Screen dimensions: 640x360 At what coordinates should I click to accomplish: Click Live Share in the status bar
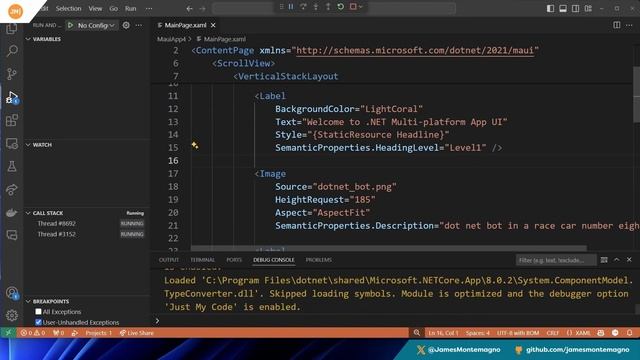coord(137,333)
